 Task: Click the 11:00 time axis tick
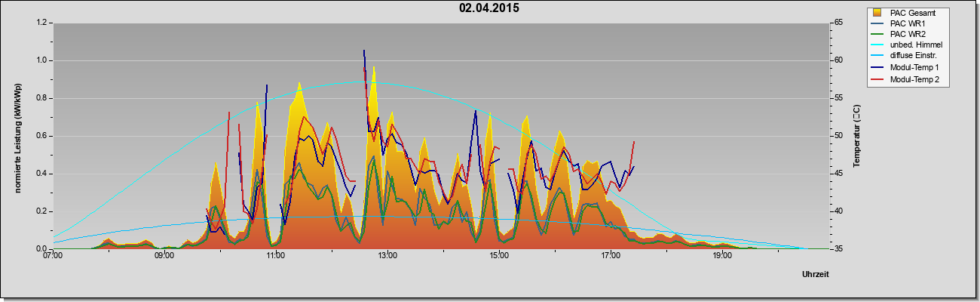(276, 256)
